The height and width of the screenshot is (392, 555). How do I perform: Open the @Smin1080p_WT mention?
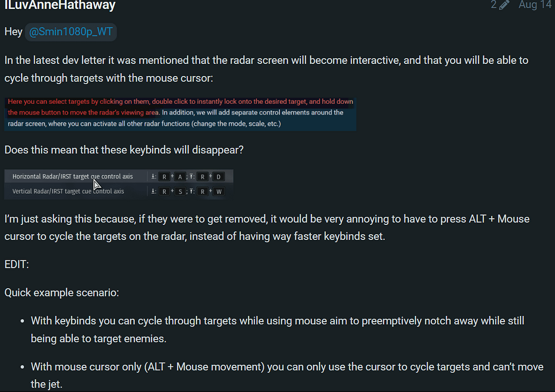[x=69, y=32]
